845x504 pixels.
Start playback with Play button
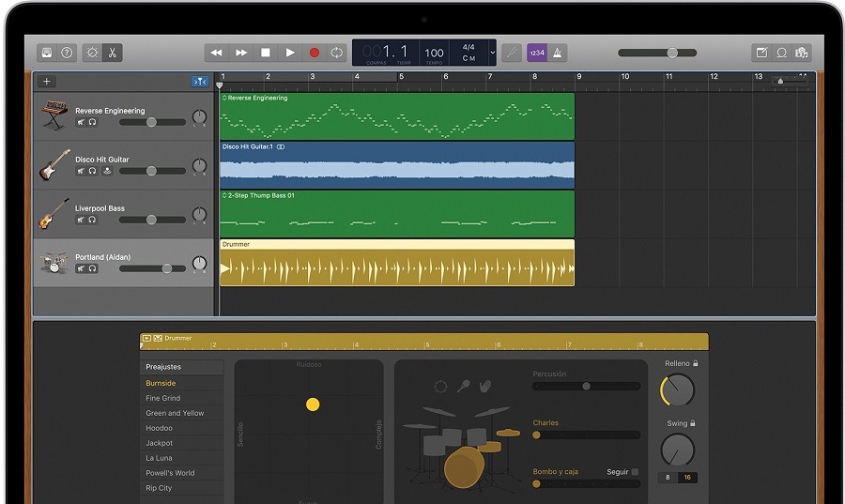click(x=290, y=53)
